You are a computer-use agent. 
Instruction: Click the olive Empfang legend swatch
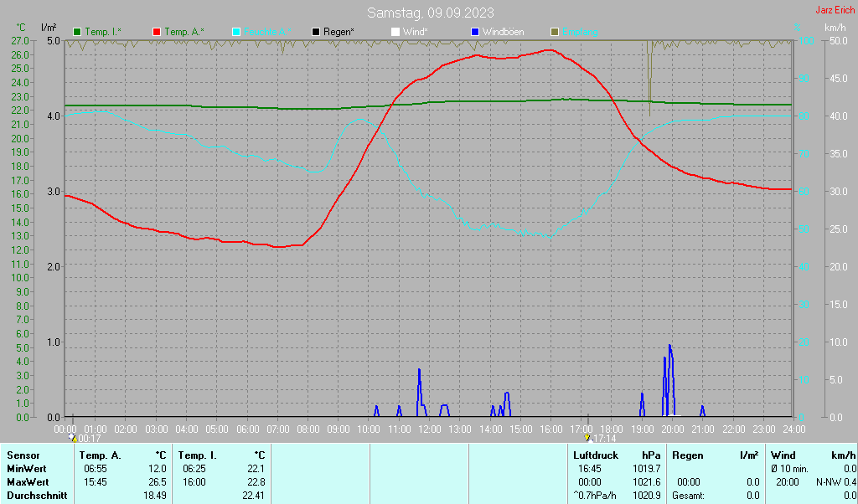click(x=555, y=33)
